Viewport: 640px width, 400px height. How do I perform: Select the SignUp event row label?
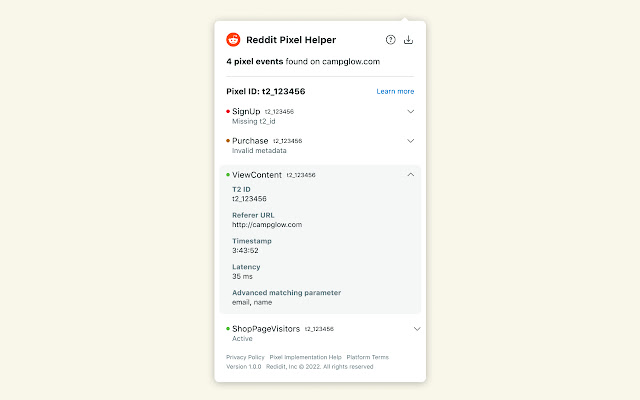tap(246, 111)
